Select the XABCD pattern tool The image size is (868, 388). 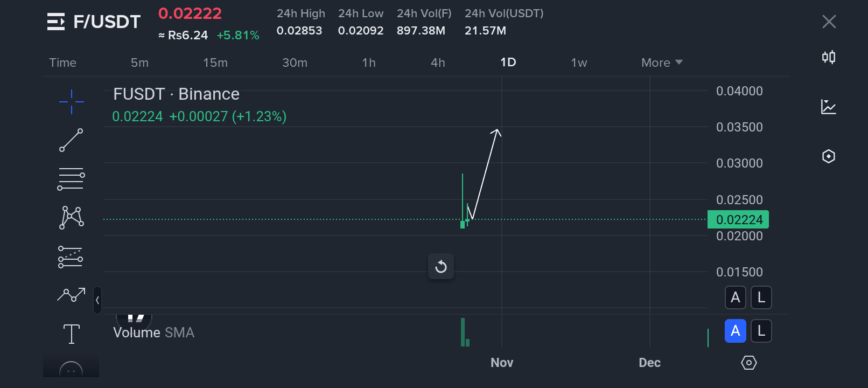pos(71,218)
